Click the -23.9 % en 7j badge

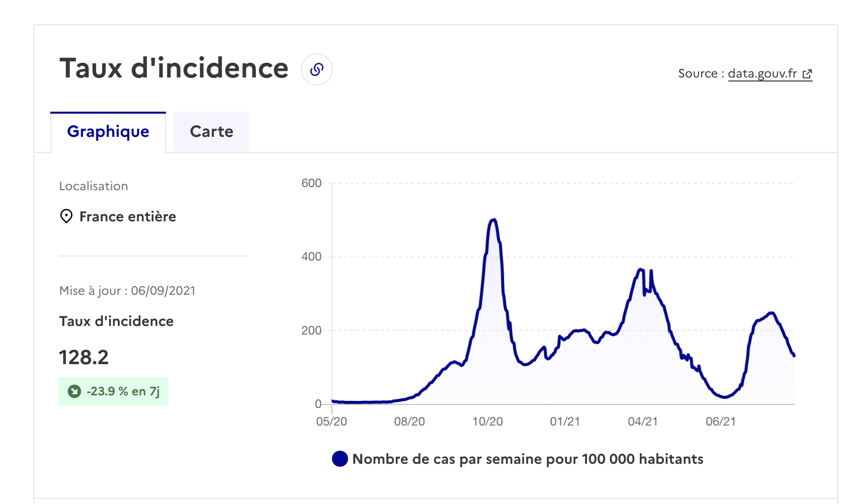113,391
